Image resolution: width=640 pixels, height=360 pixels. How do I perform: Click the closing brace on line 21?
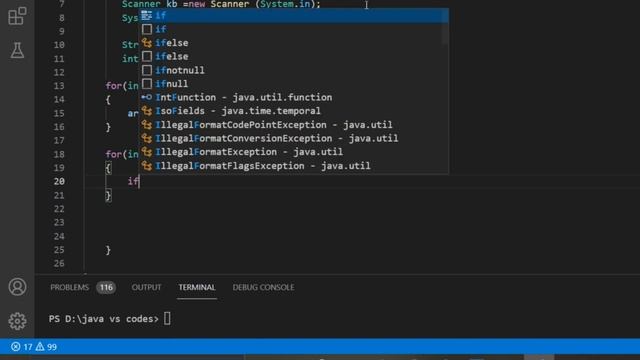(x=108, y=196)
